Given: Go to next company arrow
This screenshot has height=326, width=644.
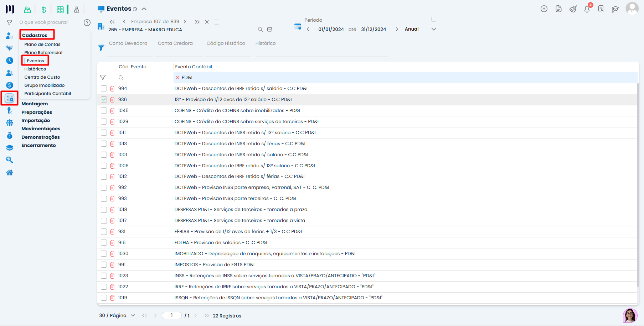Looking at the screenshot, I should pos(185,22).
